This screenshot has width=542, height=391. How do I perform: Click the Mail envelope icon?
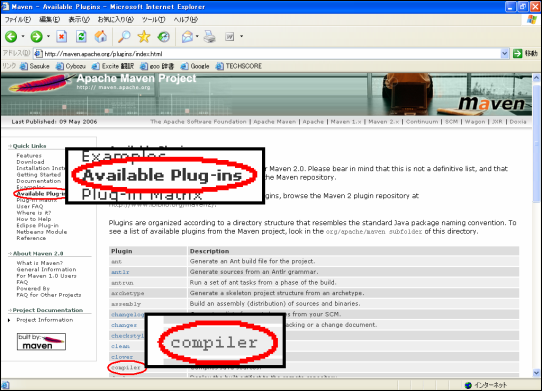[x=187, y=36]
